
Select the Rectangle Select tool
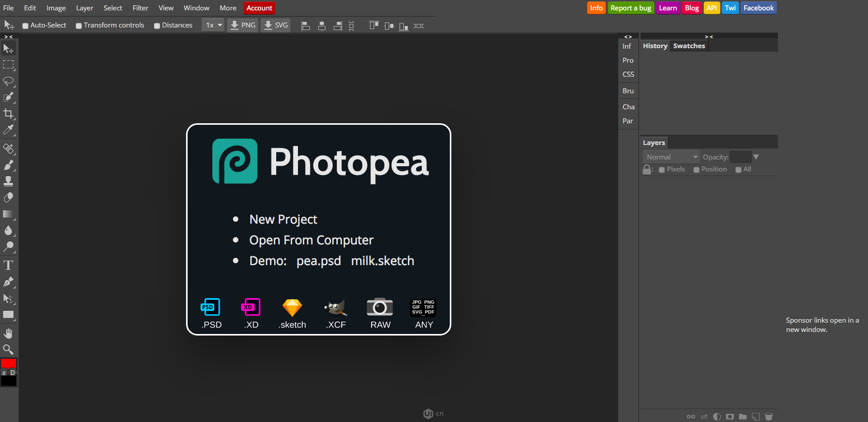8,65
